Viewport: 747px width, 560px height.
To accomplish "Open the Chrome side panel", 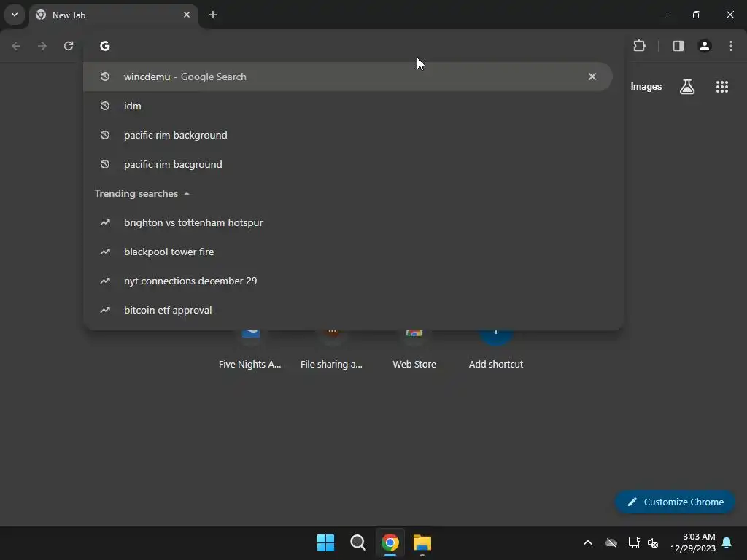I will [678, 46].
